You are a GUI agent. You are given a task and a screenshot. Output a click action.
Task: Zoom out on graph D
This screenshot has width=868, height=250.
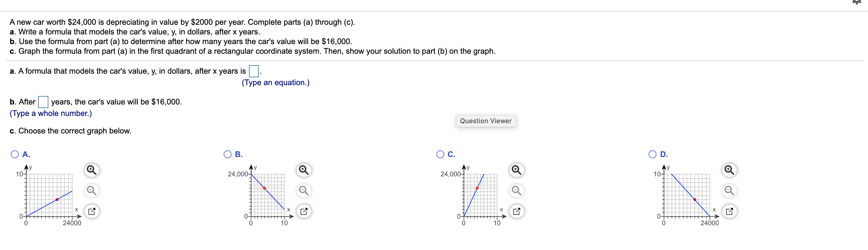(x=729, y=191)
